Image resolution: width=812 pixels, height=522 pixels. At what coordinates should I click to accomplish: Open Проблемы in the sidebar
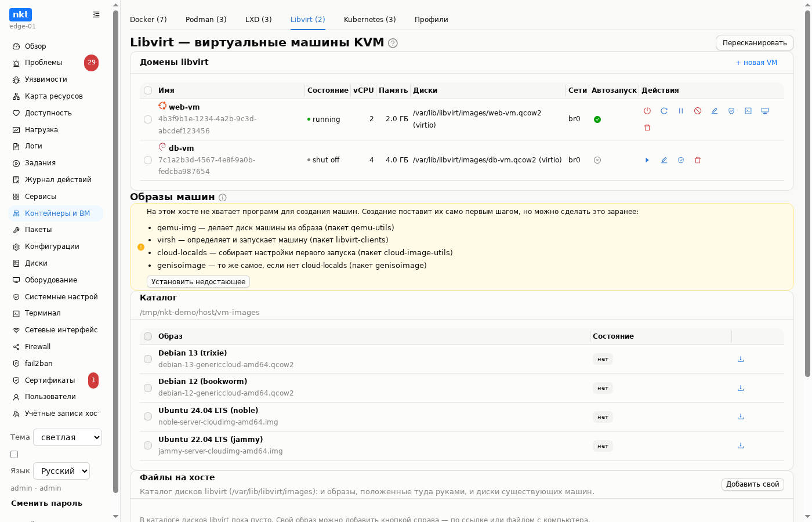pyautogui.click(x=56, y=63)
